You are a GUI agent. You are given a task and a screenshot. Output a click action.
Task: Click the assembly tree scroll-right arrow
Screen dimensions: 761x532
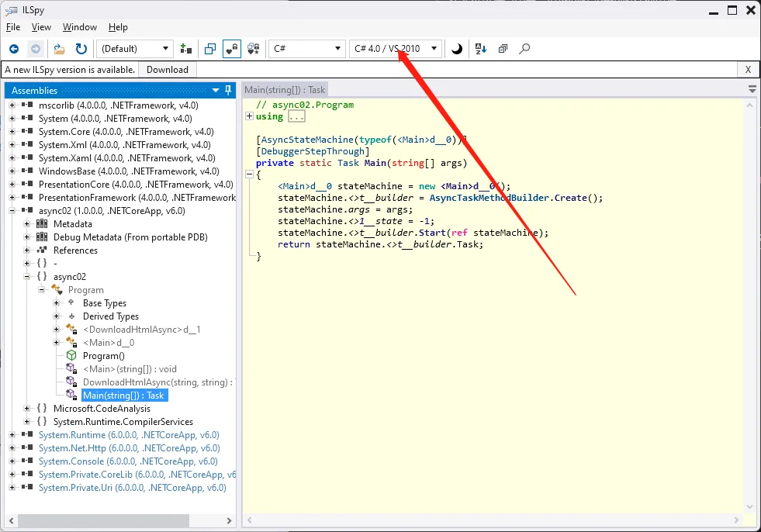coord(229,520)
